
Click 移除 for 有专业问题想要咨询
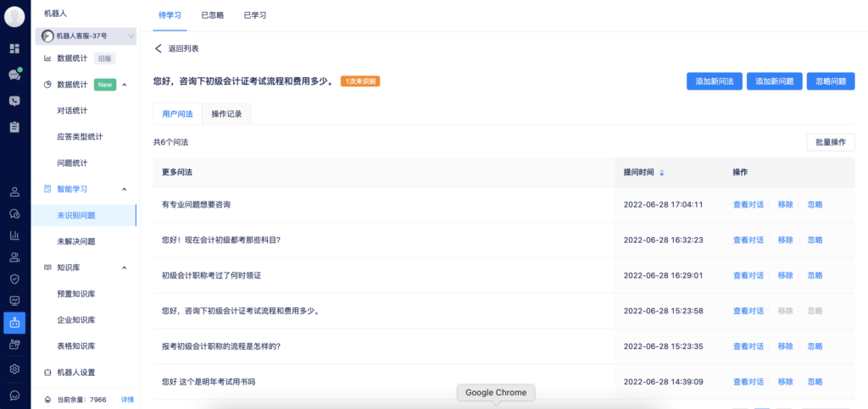(x=785, y=205)
